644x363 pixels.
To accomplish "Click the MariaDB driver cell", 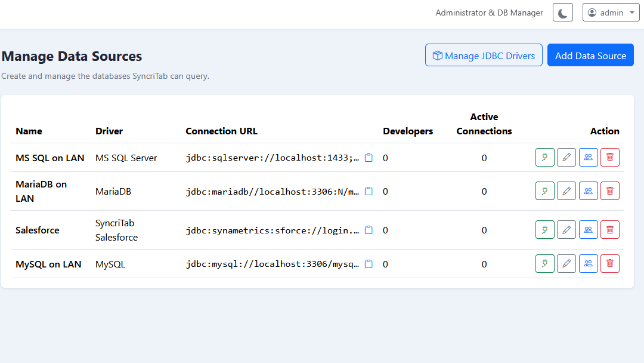I will pyautogui.click(x=113, y=192).
